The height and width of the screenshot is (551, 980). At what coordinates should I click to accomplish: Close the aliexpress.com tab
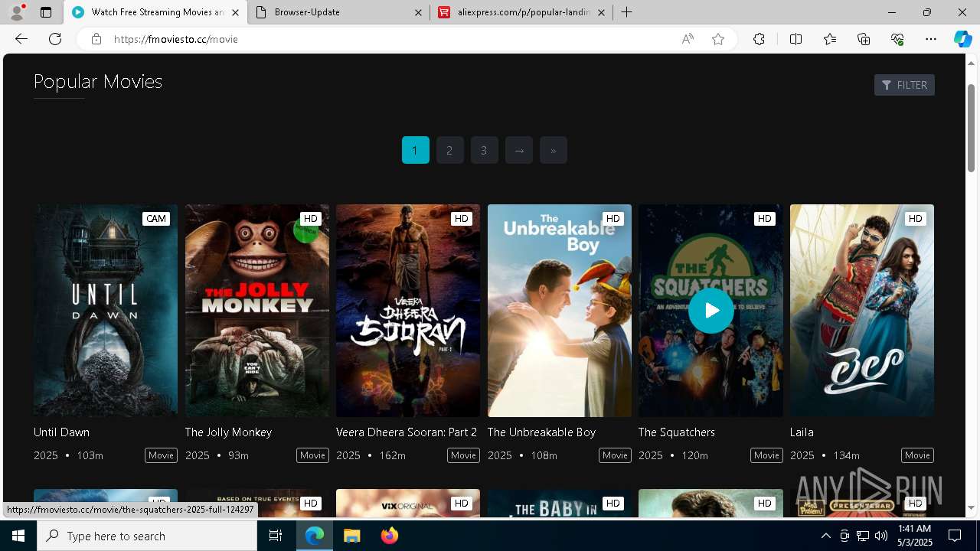pos(601,12)
